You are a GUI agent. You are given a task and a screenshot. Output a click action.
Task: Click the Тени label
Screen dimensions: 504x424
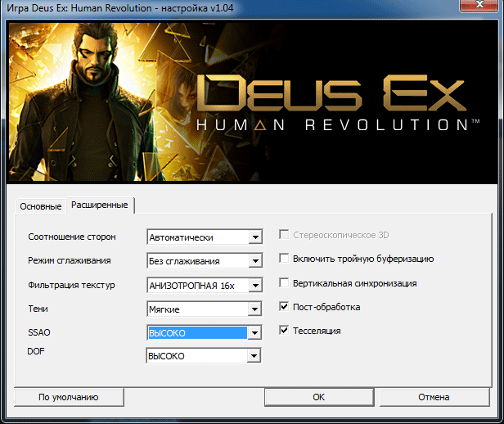coord(38,309)
